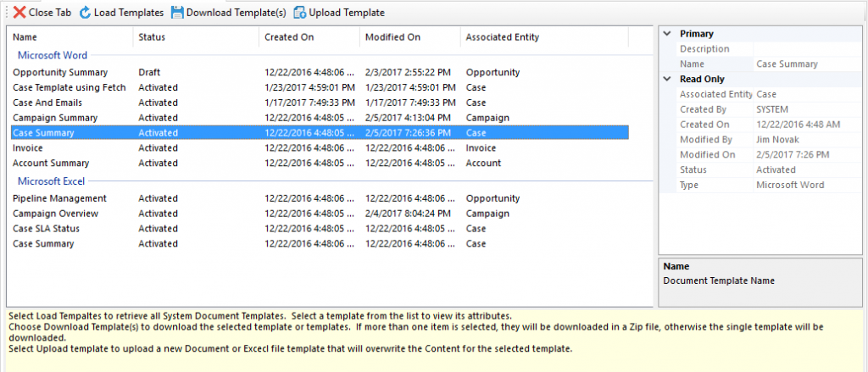Collapse the Primary property category
Screen dimensions: 868x372
click(x=667, y=34)
